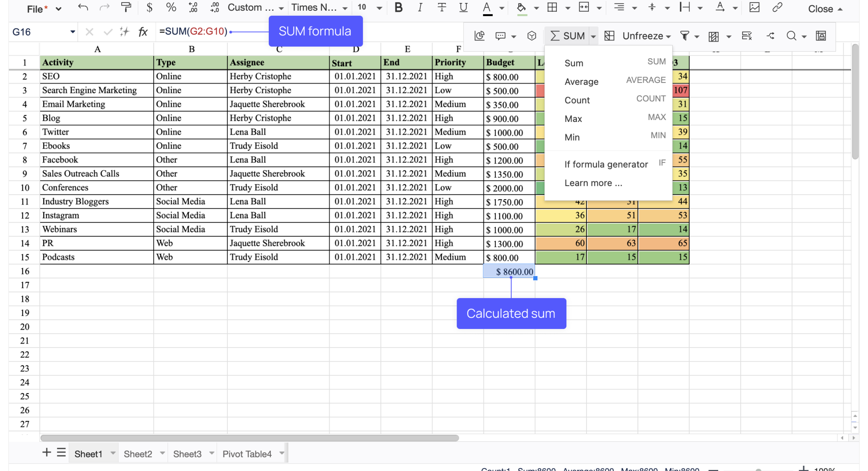Click the Learn more ... link
This screenshot has width=868, height=471.
pyautogui.click(x=593, y=183)
